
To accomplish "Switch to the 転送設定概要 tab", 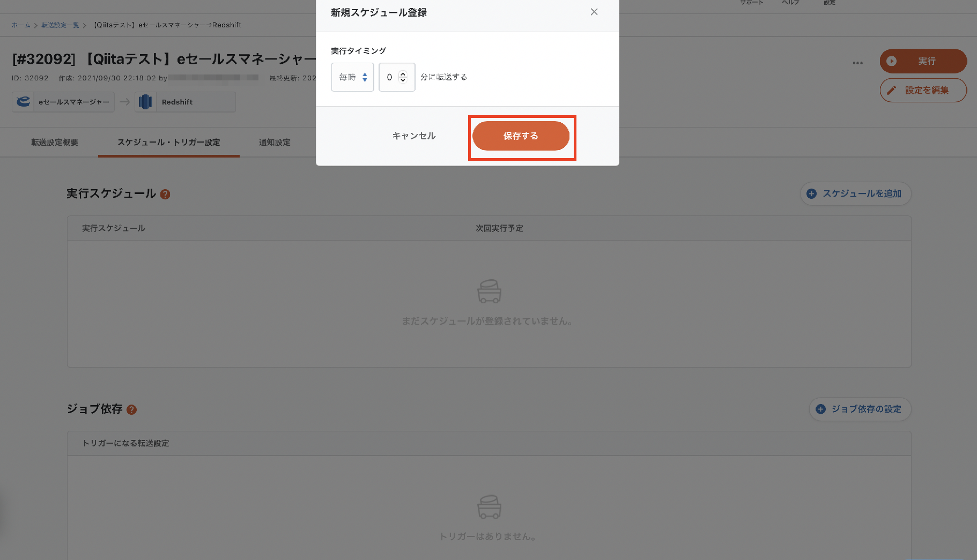I will [x=55, y=142].
